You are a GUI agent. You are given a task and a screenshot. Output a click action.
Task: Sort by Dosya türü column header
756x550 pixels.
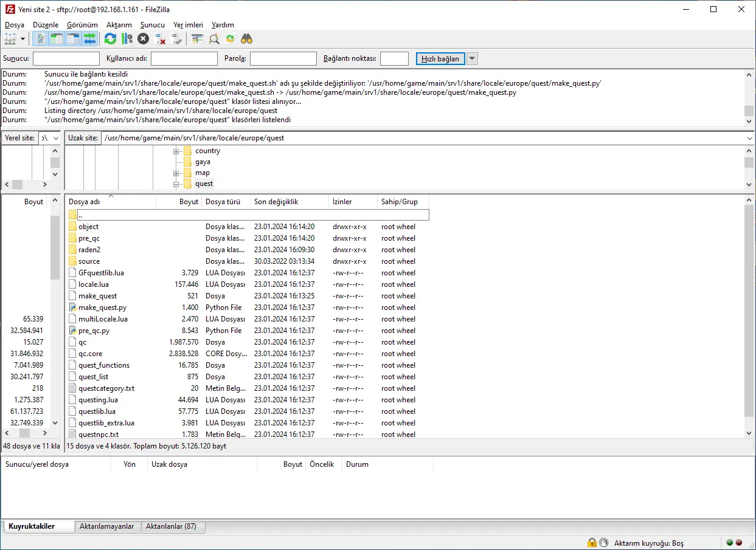pyautogui.click(x=226, y=201)
